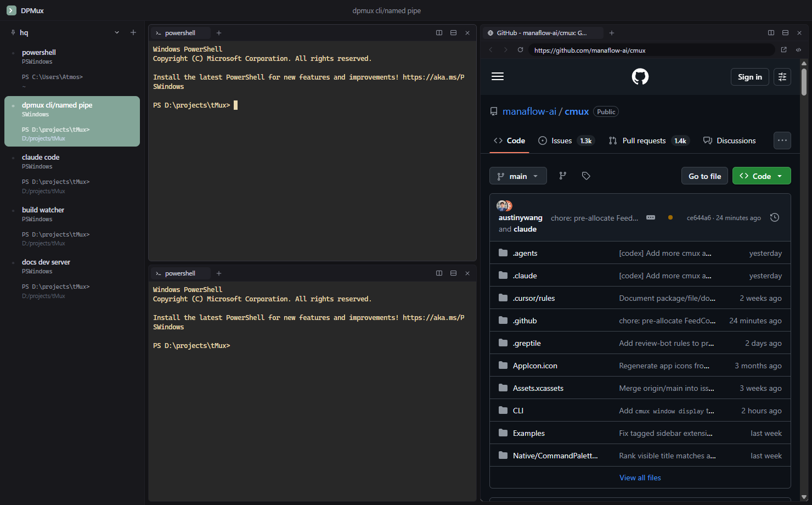Image resolution: width=812 pixels, height=505 pixels.
Task: Open austinywang author link
Action: (x=520, y=218)
